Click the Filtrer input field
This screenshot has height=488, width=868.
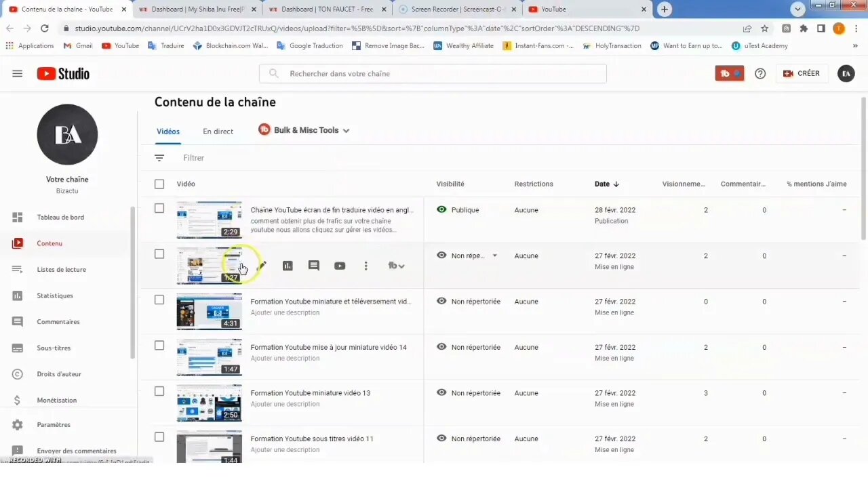193,158
